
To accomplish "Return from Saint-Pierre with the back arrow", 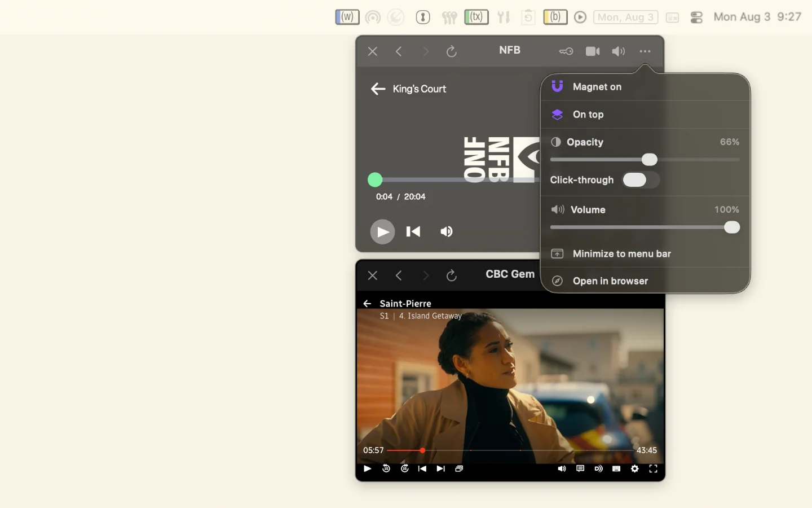I will (x=367, y=304).
